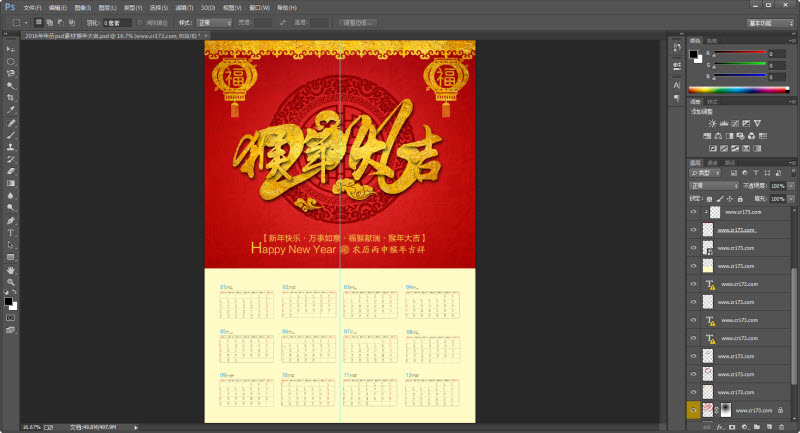This screenshot has height=433, width=800.
Task: Select the Lasso tool
Action: coord(11,74)
